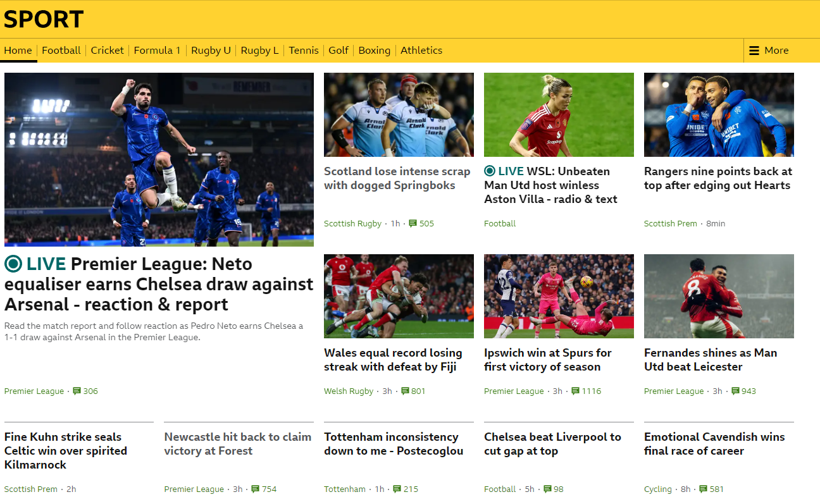
Task: Open the Athletics section
Action: [421, 51]
